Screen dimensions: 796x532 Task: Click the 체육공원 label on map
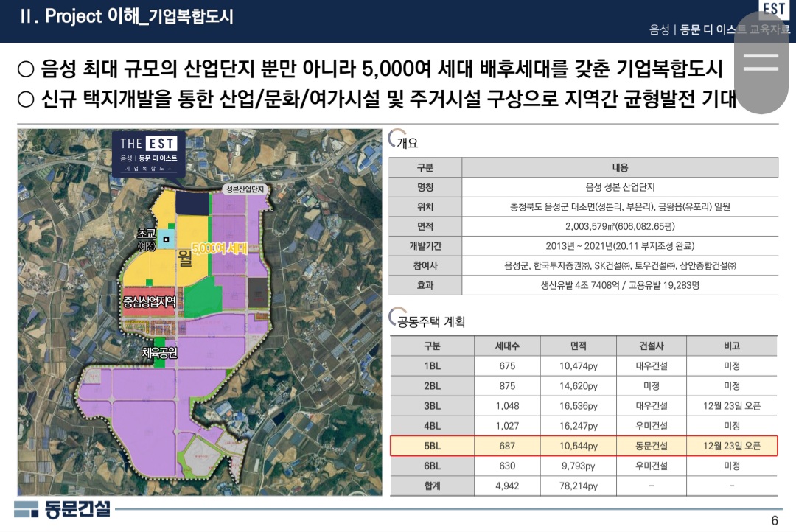[x=159, y=352]
